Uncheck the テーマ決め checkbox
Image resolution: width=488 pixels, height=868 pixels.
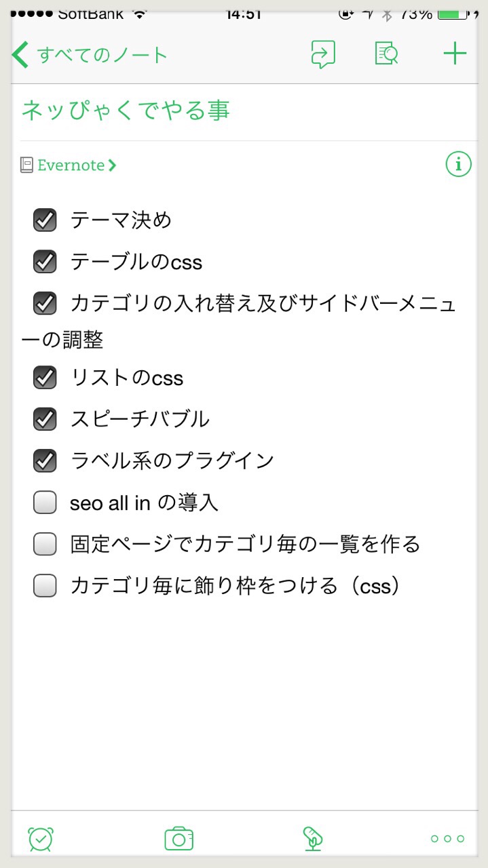(45, 220)
